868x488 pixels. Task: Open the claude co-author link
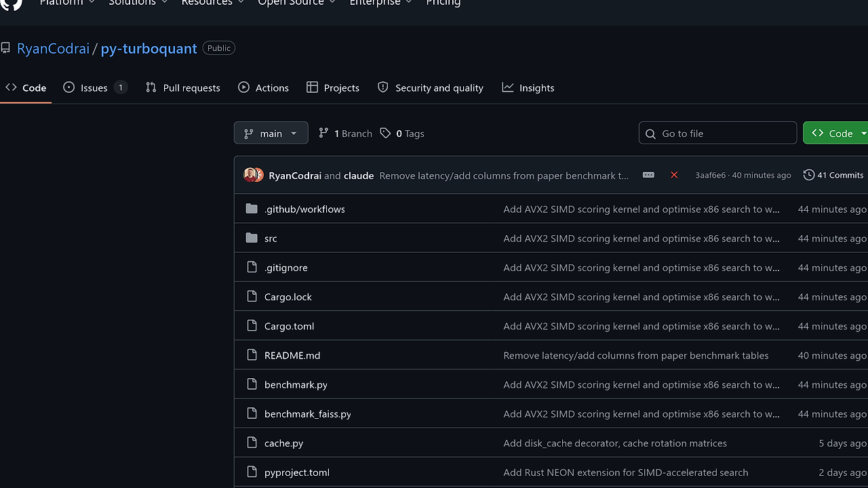(x=359, y=176)
